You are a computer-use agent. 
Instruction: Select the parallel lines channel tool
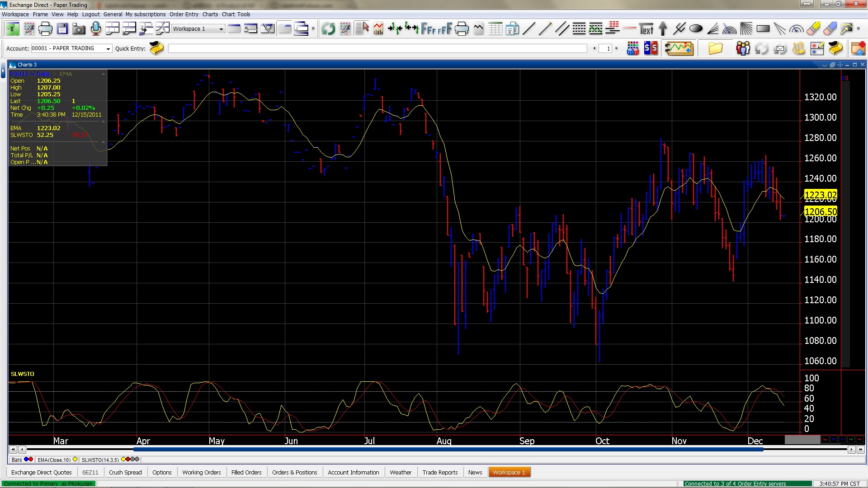[x=562, y=29]
